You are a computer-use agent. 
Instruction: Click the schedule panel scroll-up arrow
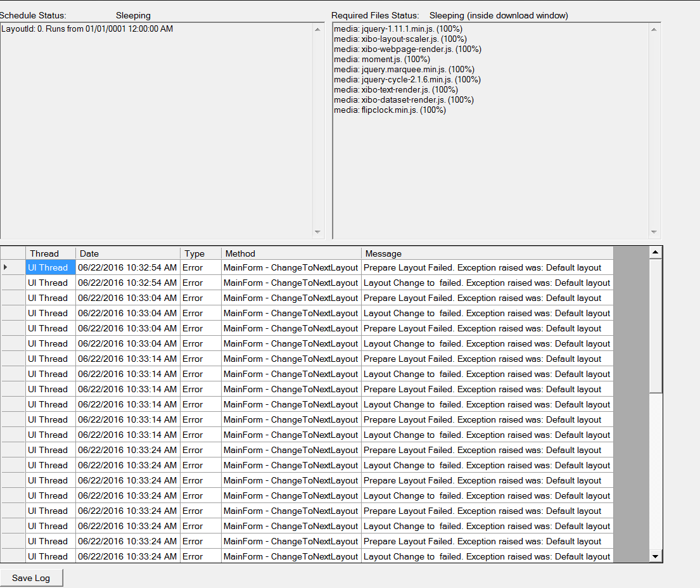317,28
